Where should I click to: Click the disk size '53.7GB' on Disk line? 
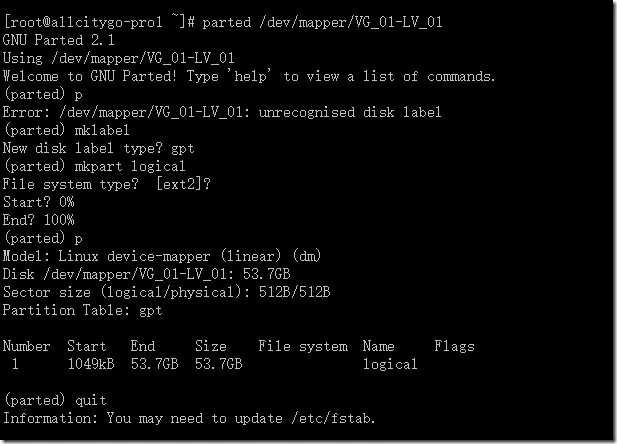(266, 274)
